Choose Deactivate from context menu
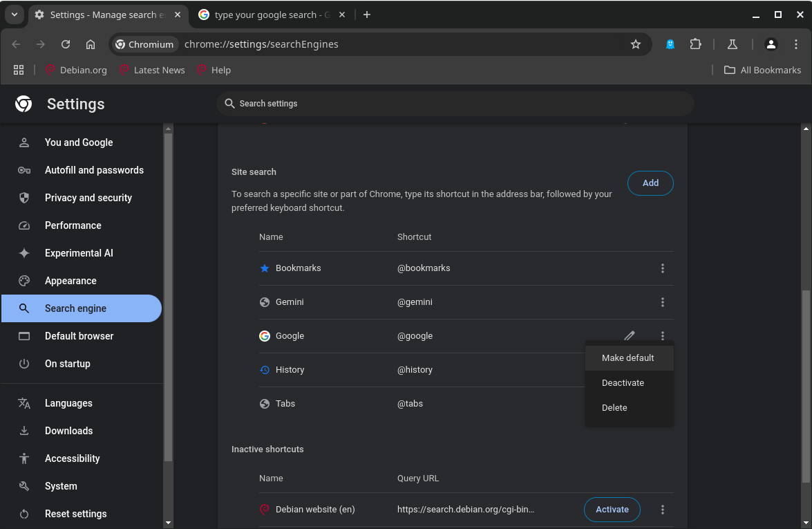812x529 pixels. 629,383
